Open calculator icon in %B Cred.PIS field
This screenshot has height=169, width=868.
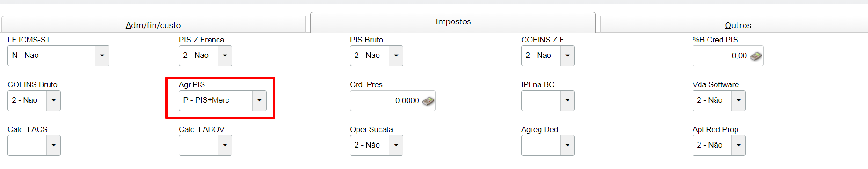pos(755,56)
